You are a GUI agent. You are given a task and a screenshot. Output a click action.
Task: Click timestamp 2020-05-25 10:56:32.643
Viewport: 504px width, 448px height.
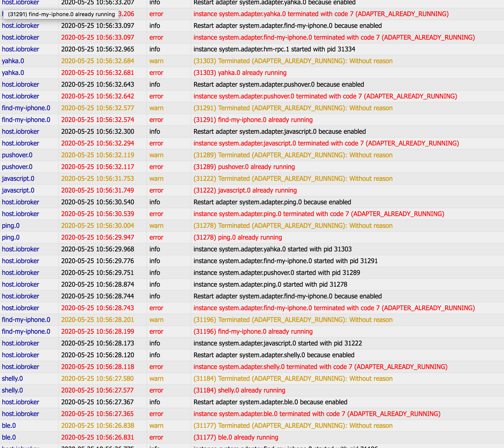(98, 84)
